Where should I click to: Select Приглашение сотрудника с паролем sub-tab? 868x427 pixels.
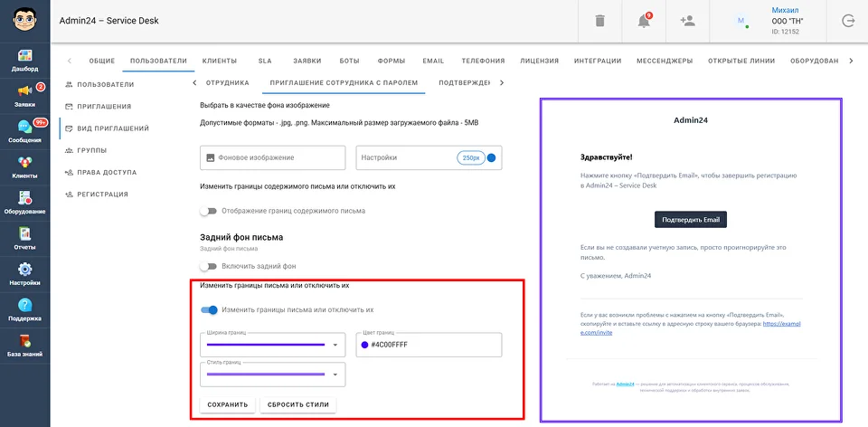[x=344, y=83]
